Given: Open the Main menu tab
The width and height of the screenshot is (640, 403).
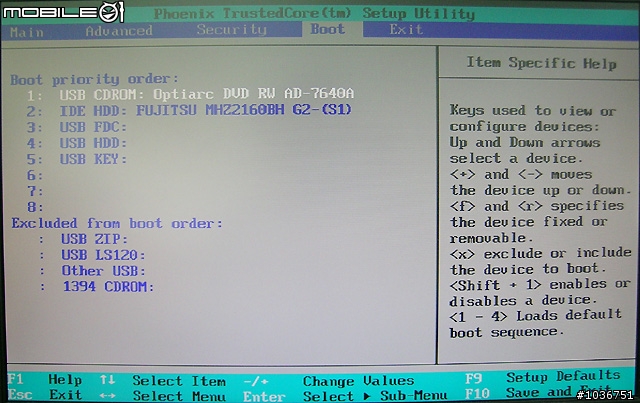Looking at the screenshot, I should click(27, 32).
